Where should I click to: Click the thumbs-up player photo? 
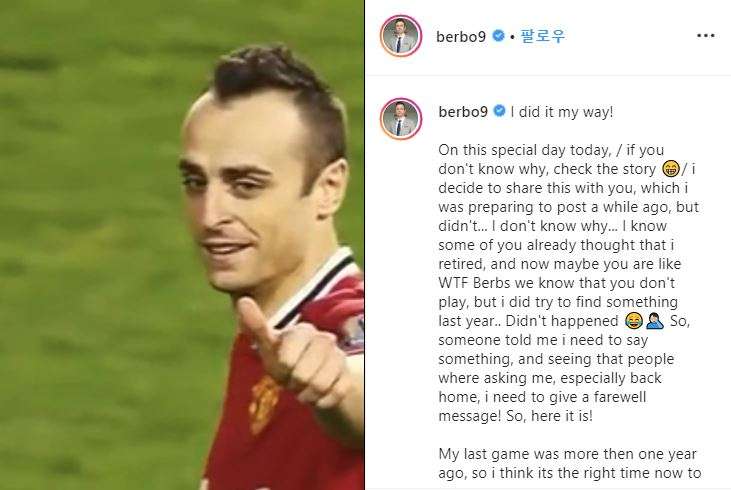click(x=182, y=245)
